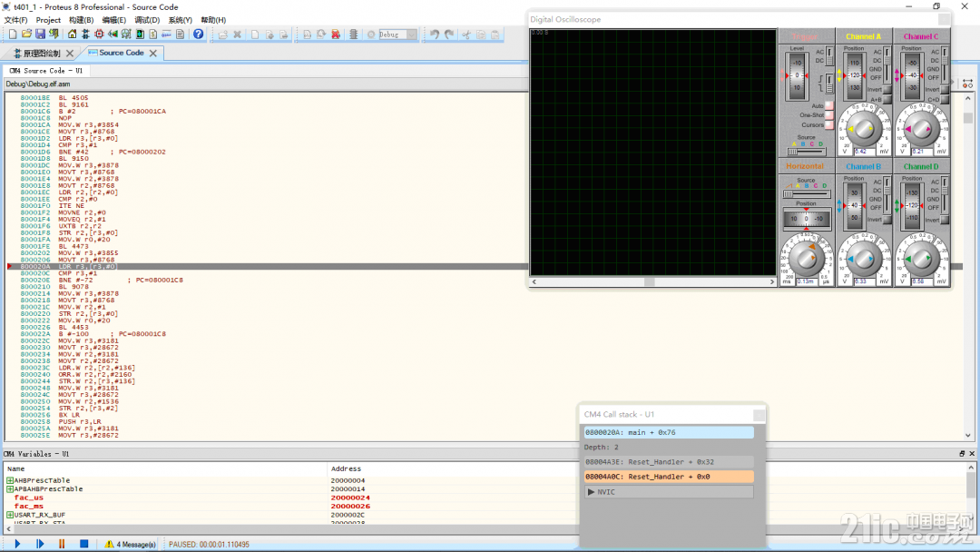The width and height of the screenshot is (980, 552).
Task: Toggle Invert for Channel D
Action: 945,220
